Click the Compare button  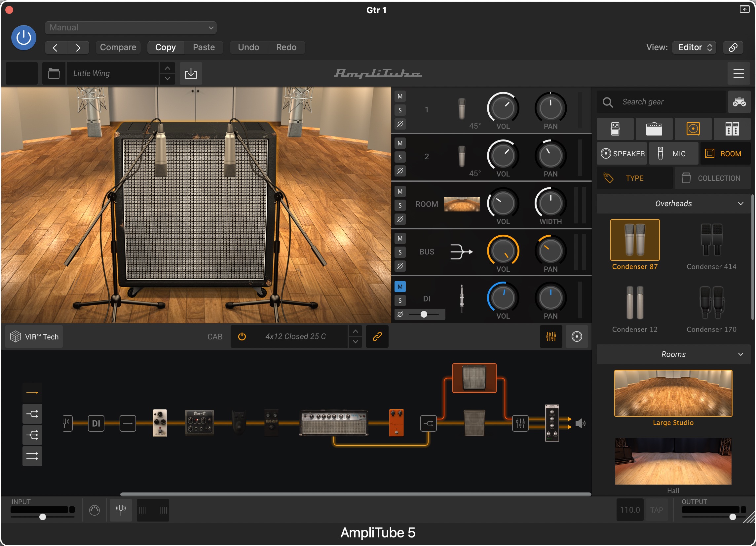(118, 47)
